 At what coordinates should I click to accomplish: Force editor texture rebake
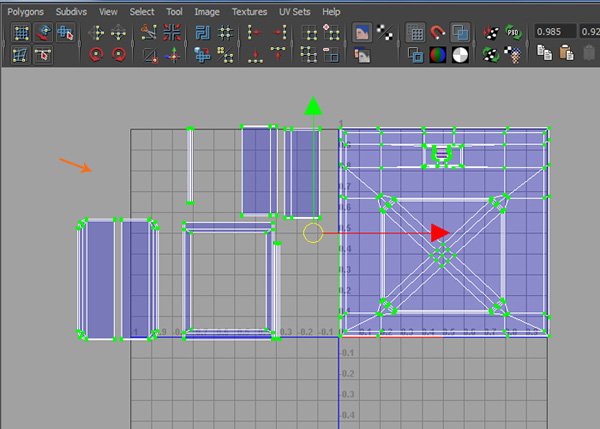(491, 55)
